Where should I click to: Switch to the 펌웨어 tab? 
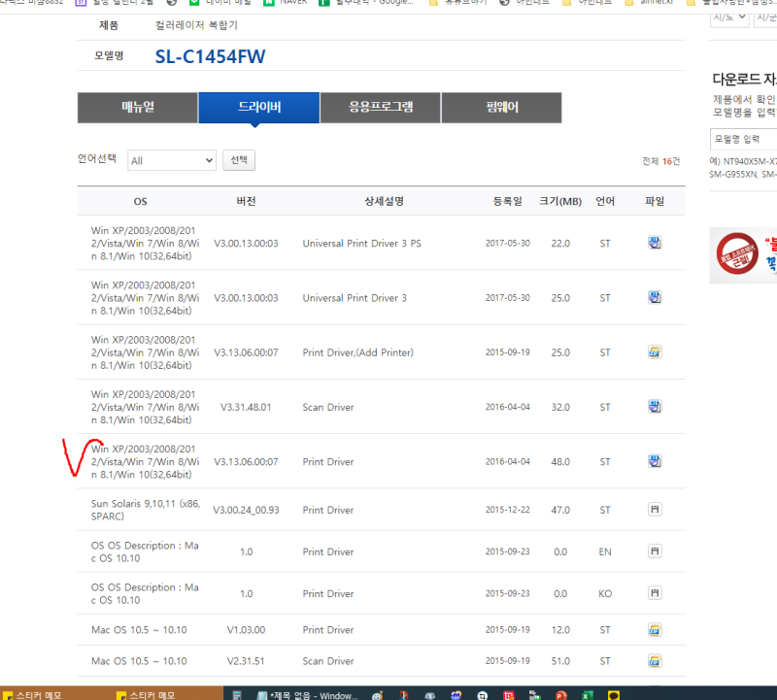point(501,108)
